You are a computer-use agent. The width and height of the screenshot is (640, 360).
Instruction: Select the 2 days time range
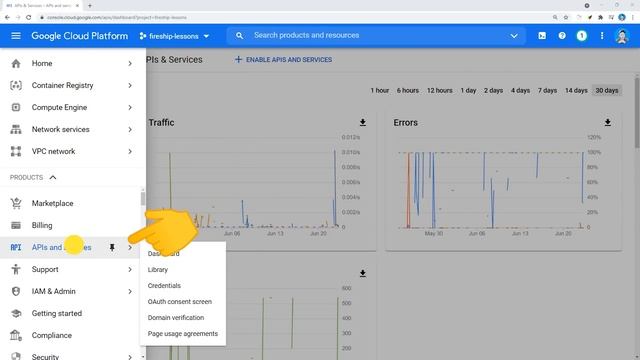[493, 91]
